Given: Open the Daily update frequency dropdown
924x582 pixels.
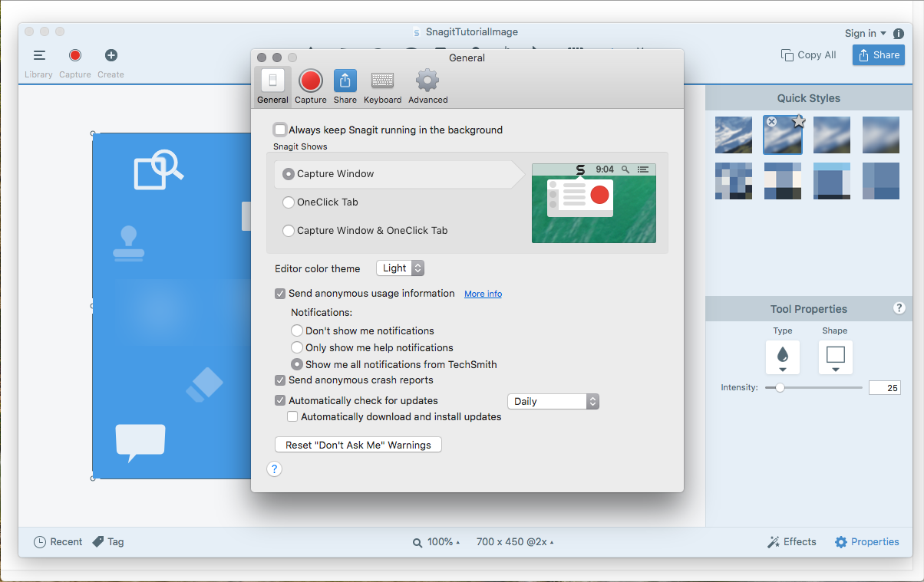Looking at the screenshot, I should 553,402.
